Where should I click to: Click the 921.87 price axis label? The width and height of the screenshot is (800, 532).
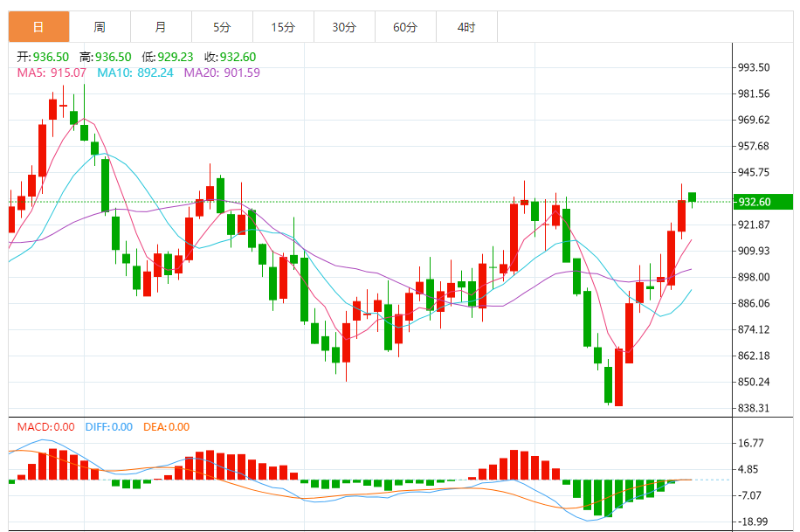[x=754, y=225]
